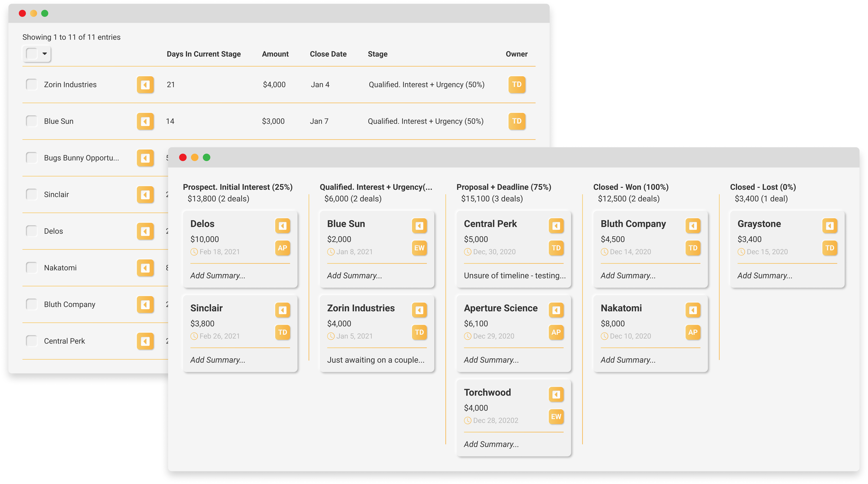Click the TD owner badge on Blue Sun's table row
The width and height of the screenshot is (868, 484).
(x=517, y=121)
